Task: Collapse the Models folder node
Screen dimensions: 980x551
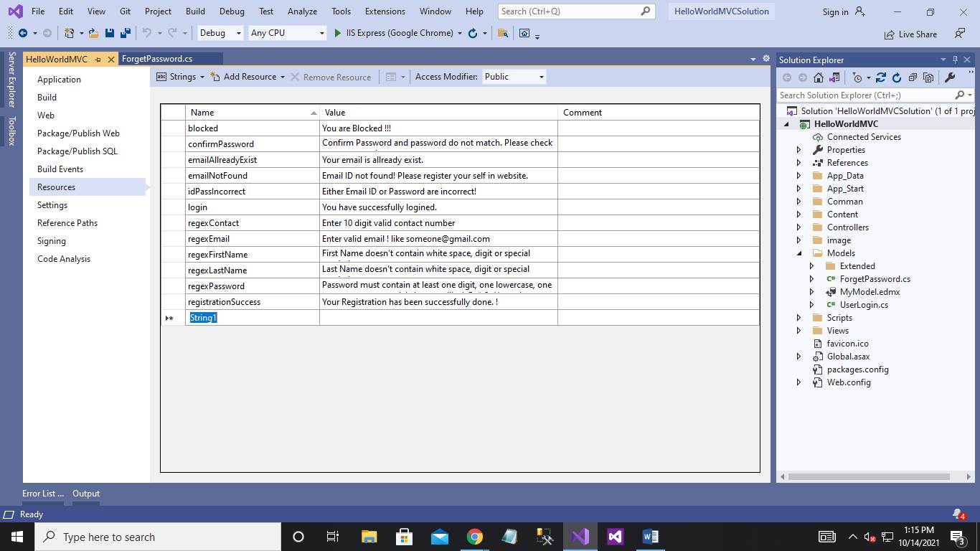Action: coord(799,253)
